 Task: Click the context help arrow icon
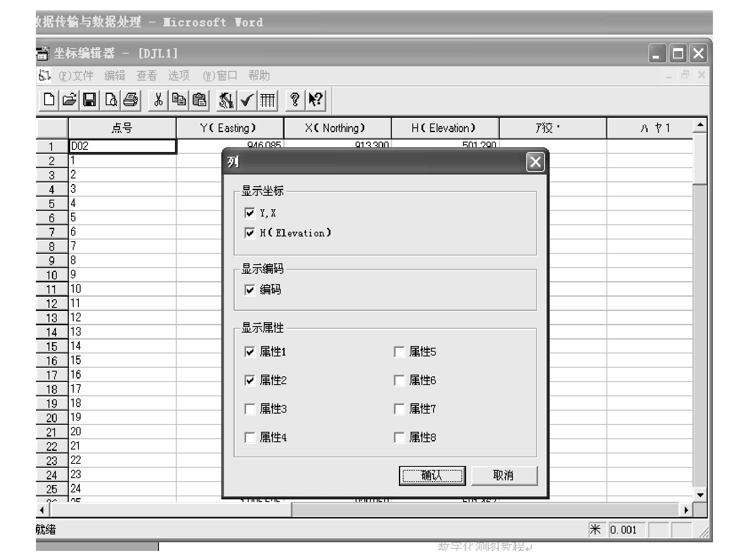[x=315, y=100]
